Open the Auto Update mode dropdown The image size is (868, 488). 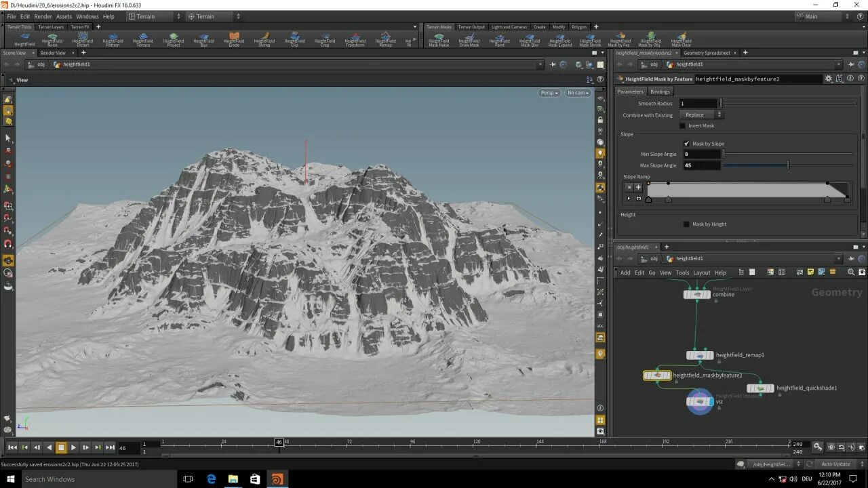pos(835,464)
